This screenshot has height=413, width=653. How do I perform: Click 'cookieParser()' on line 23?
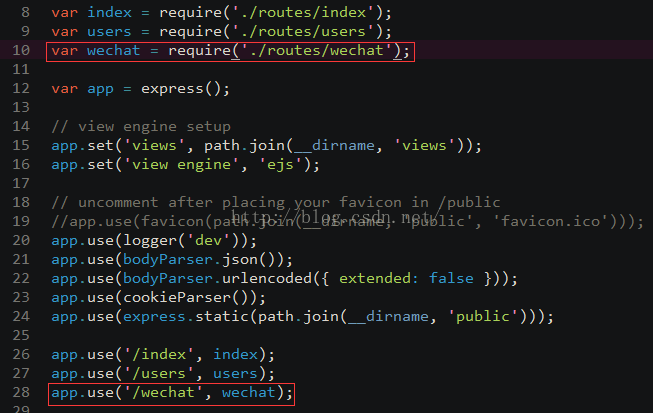pyautogui.click(x=189, y=298)
